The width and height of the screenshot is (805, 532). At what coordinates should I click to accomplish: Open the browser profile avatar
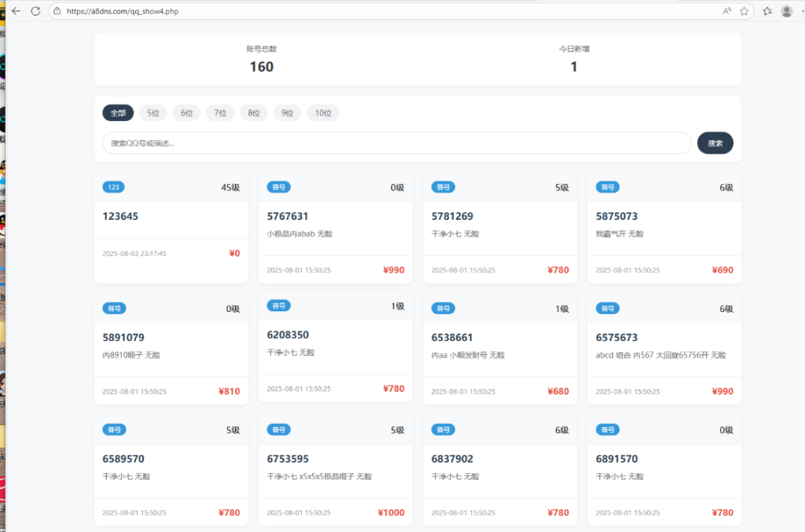pyautogui.click(x=786, y=11)
